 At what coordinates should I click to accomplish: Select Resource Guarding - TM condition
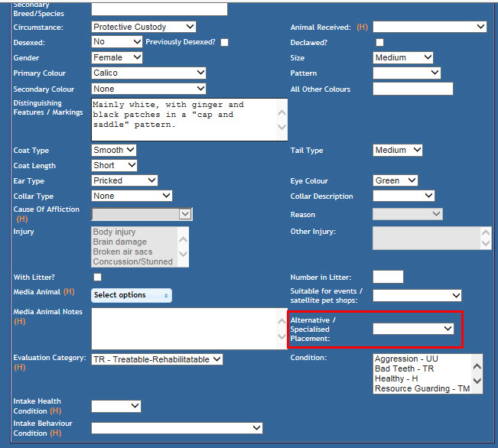click(421, 388)
